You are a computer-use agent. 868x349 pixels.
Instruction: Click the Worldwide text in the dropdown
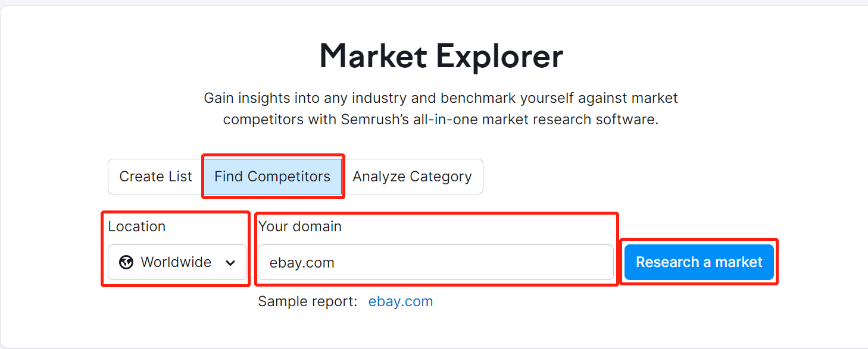tap(176, 262)
